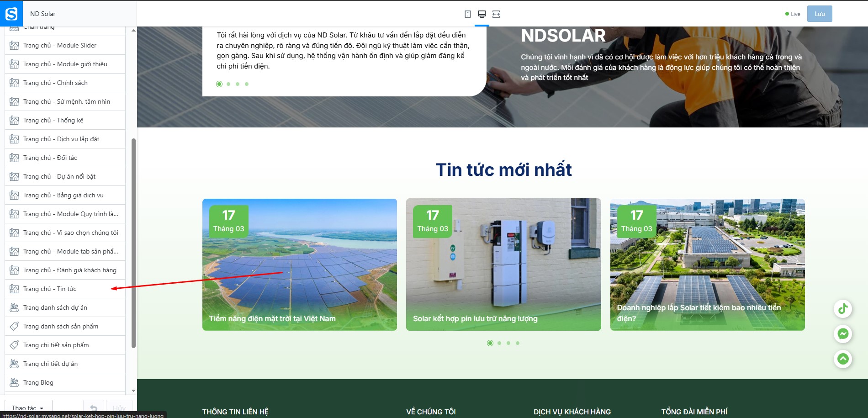
Task: Click the Hủy cancel button
Action: point(119,408)
